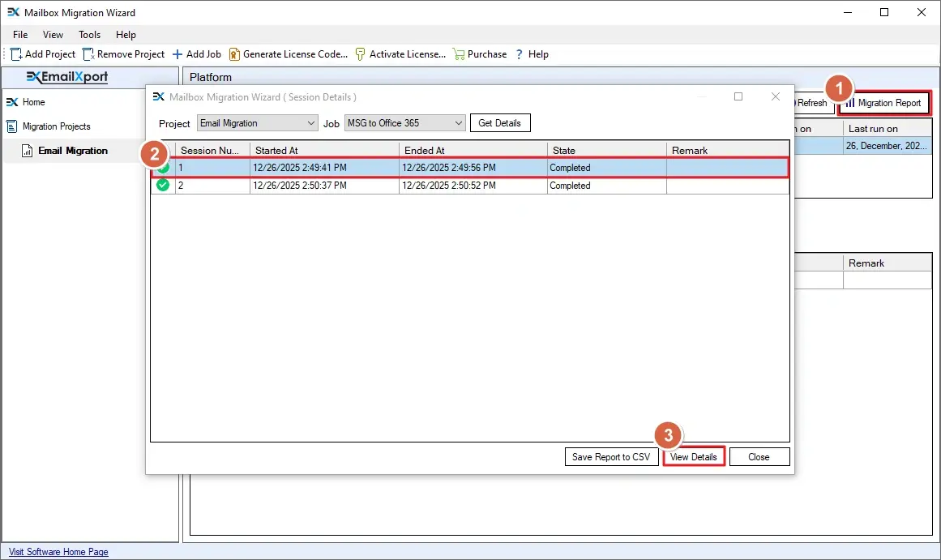Click the Add Project toolbar icon
The width and height of the screenshot is (941, 560).
(x=16, y=54)
